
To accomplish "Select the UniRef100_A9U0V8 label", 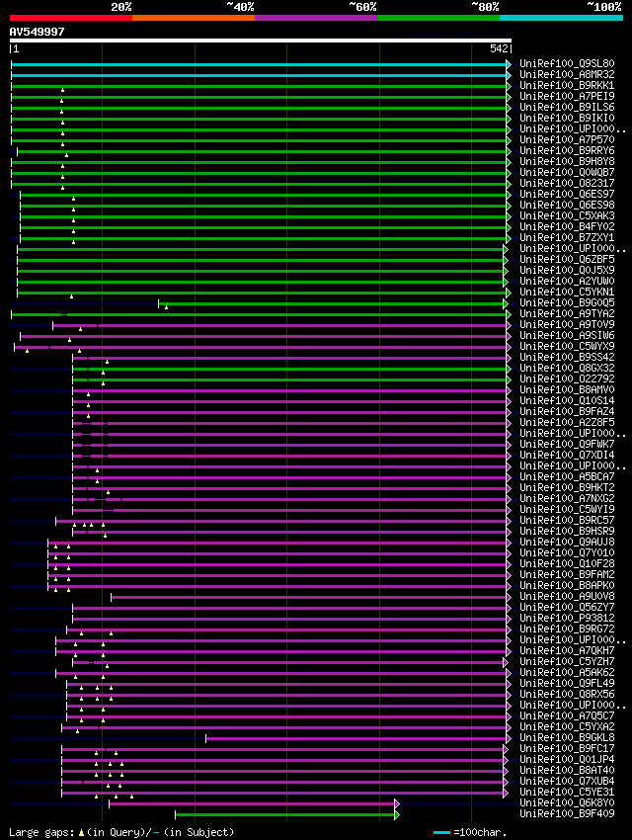I will [x=567, y=596].
